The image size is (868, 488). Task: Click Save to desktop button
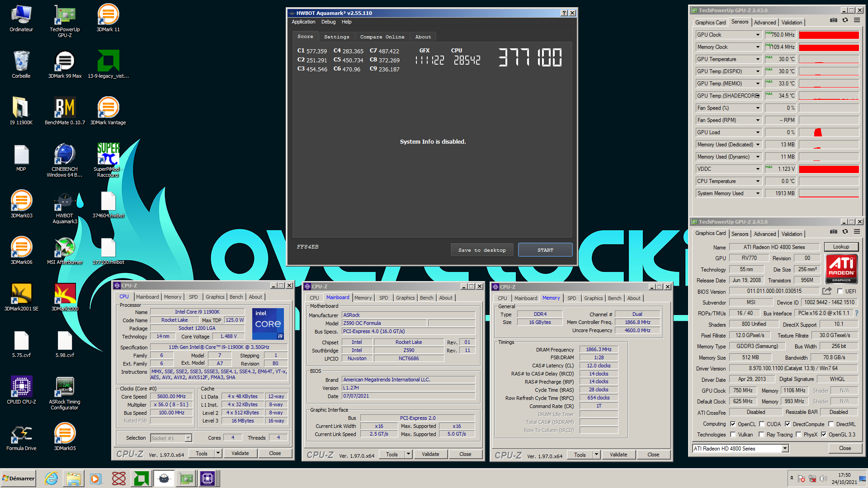coord(482,250)
